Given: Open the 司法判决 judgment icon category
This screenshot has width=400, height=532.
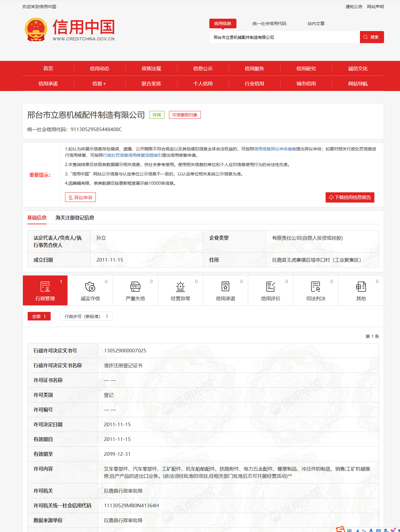Looking at the screenshot, I should click(x=316, y=290).
